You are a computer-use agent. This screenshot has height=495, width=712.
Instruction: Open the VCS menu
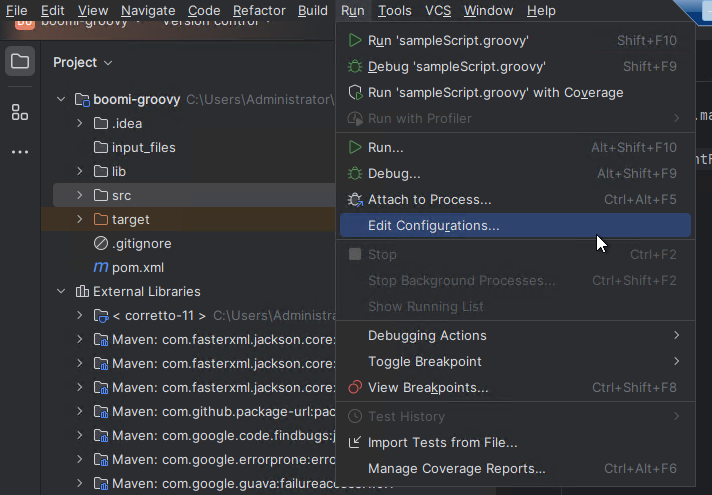(438, 10)
